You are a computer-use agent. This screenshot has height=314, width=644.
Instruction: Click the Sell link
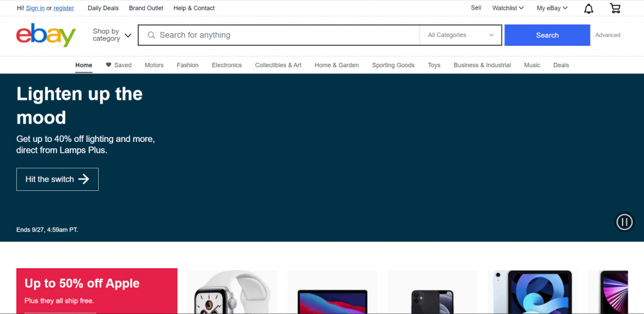(x=476, y=8)
